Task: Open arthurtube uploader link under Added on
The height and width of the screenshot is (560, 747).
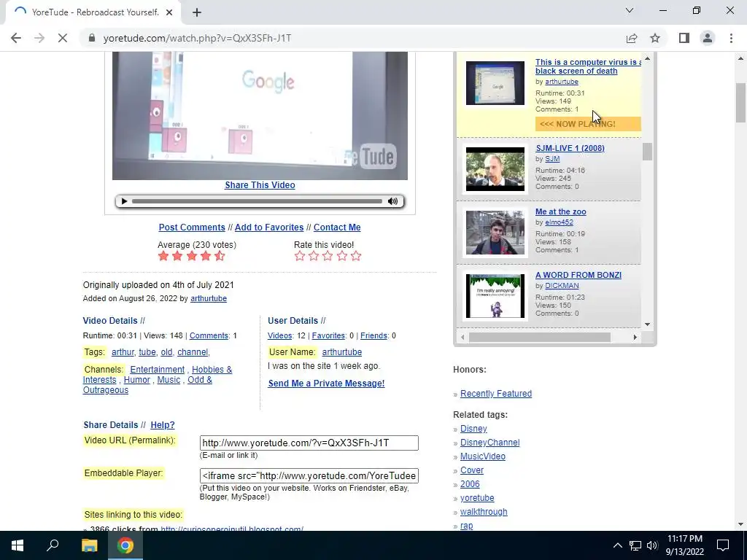Action: (x=208, y=298)
